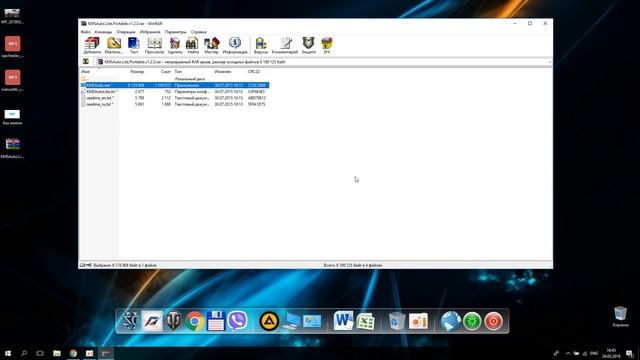Open File Explorer on the taskbar
640x360 pixels.
(57, 353)
